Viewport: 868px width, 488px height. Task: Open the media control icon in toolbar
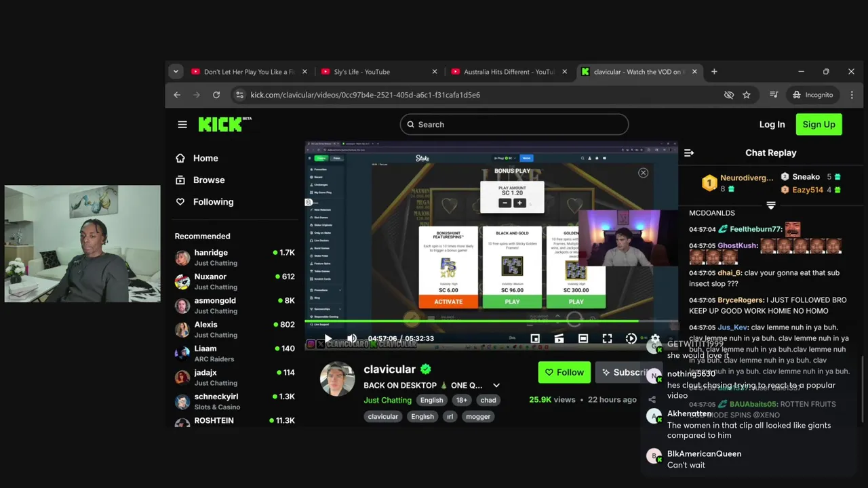click(x=774, y=95)
